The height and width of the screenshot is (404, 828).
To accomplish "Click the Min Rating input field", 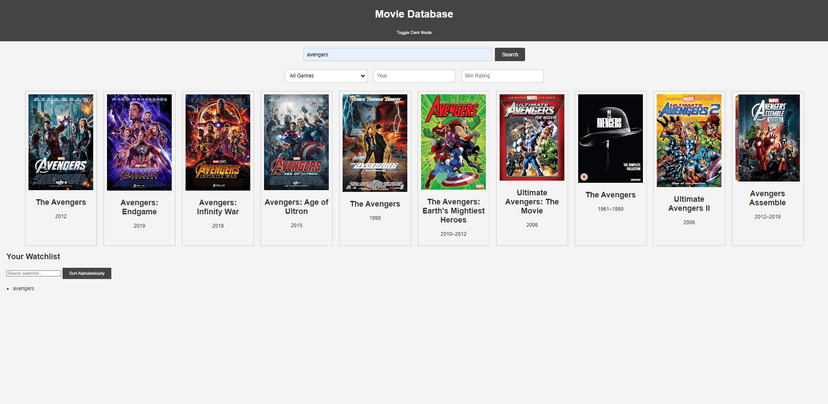I will tap(502, 76).
